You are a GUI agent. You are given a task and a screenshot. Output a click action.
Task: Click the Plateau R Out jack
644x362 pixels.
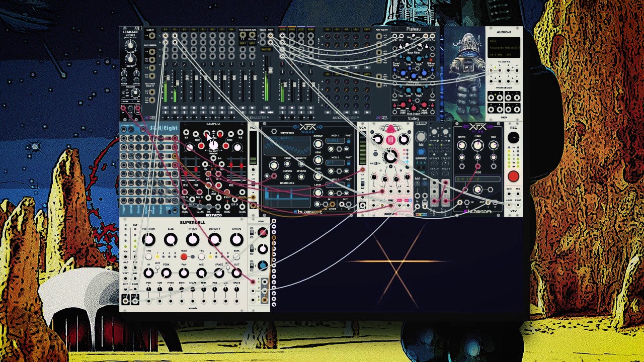click(432, 36)
